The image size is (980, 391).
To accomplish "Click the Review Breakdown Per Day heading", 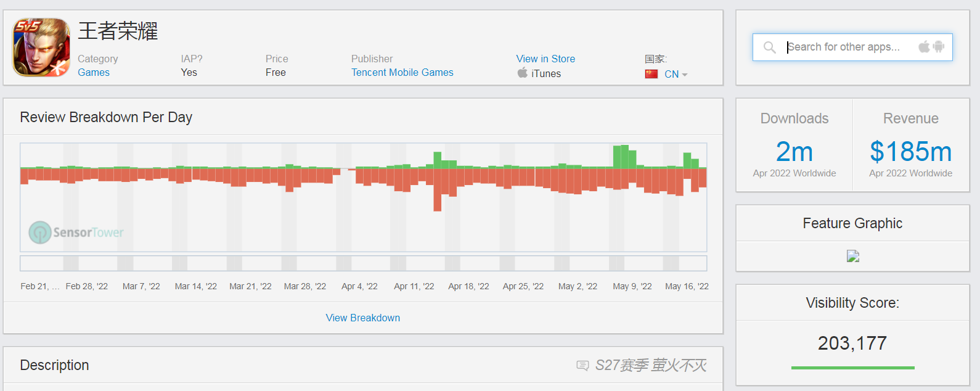I will (106, 117).
